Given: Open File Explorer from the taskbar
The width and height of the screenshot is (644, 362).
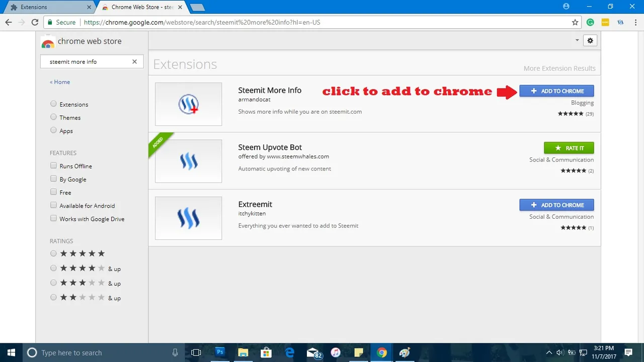Looking at the screenshot, I should [243, 352].
